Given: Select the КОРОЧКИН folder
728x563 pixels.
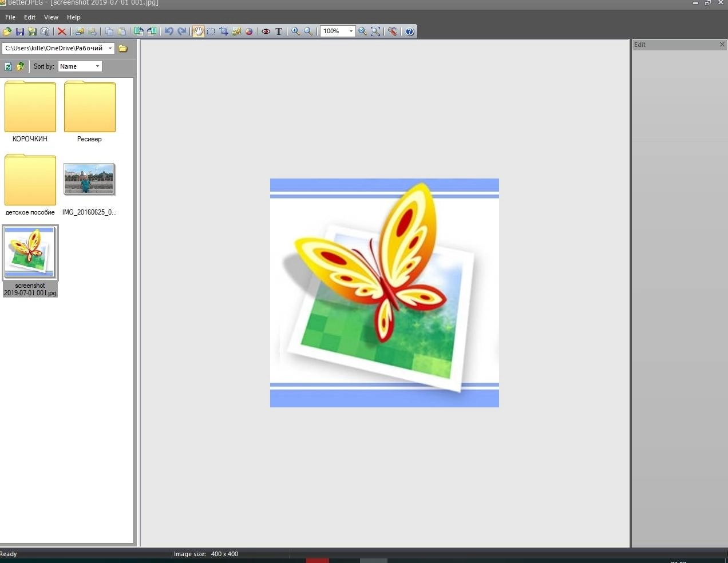Looking at the screenshot, I should 30,112.
